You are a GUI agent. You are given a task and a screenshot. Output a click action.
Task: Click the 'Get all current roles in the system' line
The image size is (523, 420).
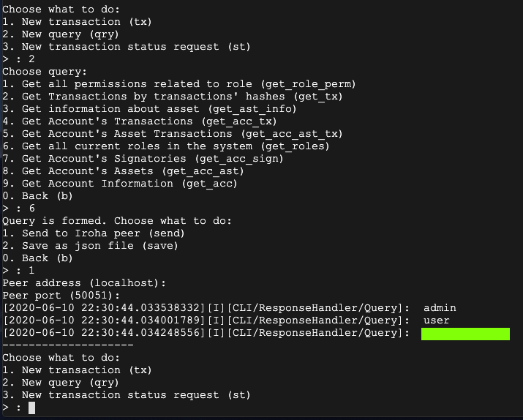pyautogui.click(x=165, y=146)
